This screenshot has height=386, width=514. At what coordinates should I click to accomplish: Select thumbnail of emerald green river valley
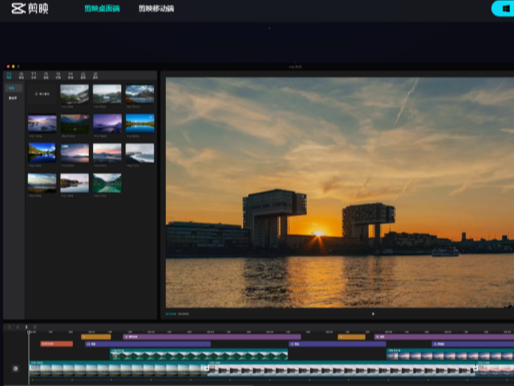(107, 183)
